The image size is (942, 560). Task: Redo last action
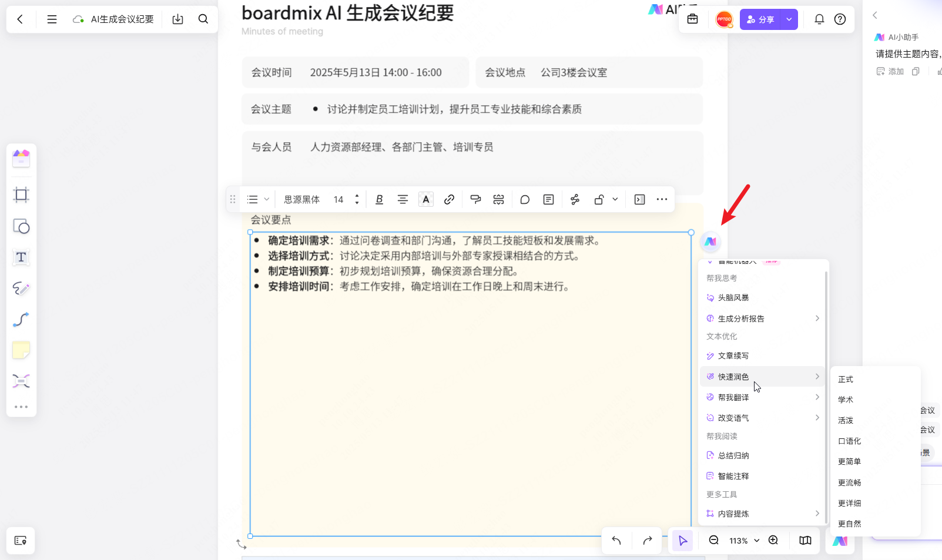point(648,541)
